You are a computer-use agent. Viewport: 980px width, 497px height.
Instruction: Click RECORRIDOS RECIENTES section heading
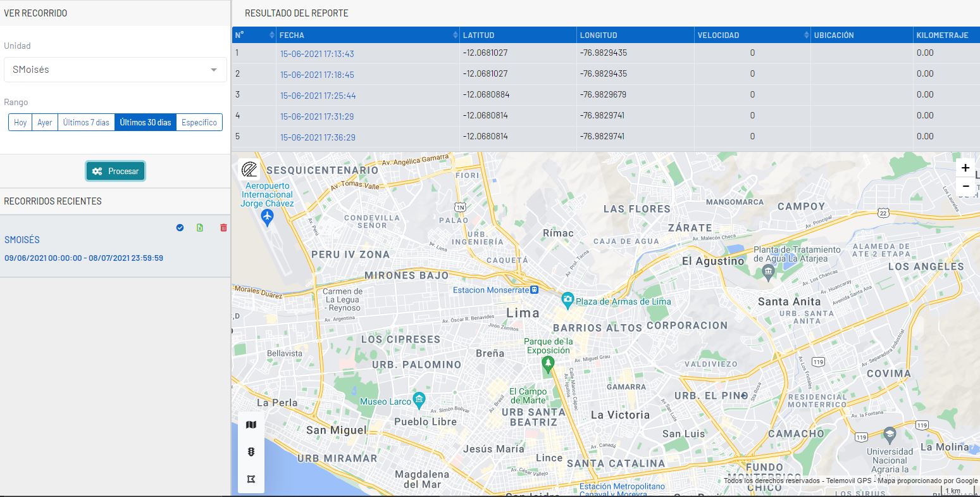(53, 201)
